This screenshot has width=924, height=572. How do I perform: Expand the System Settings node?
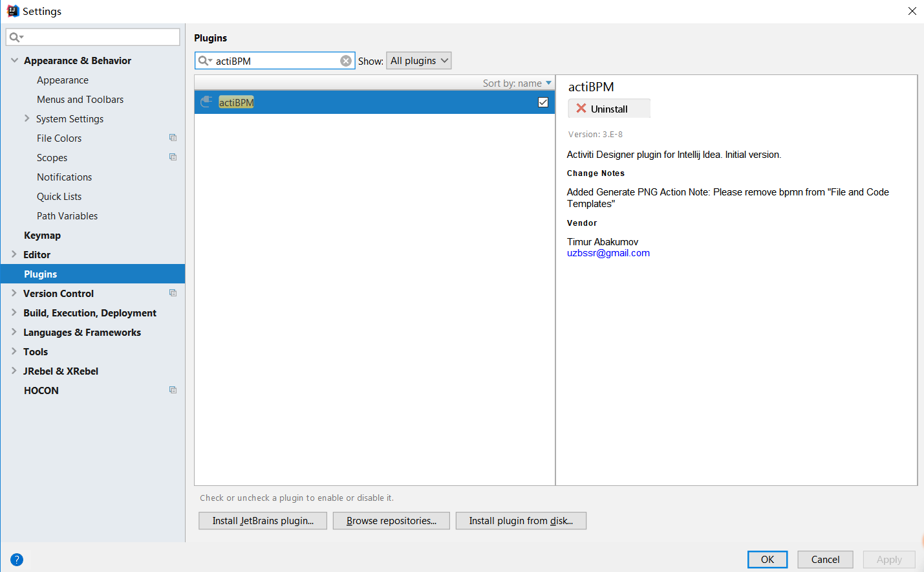point(27,118)
